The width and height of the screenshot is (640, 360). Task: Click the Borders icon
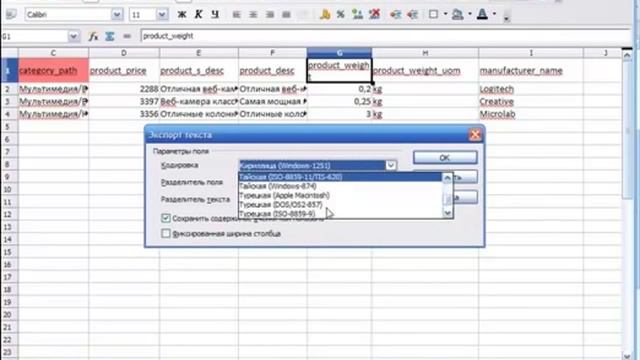click(x=433, y=15)
